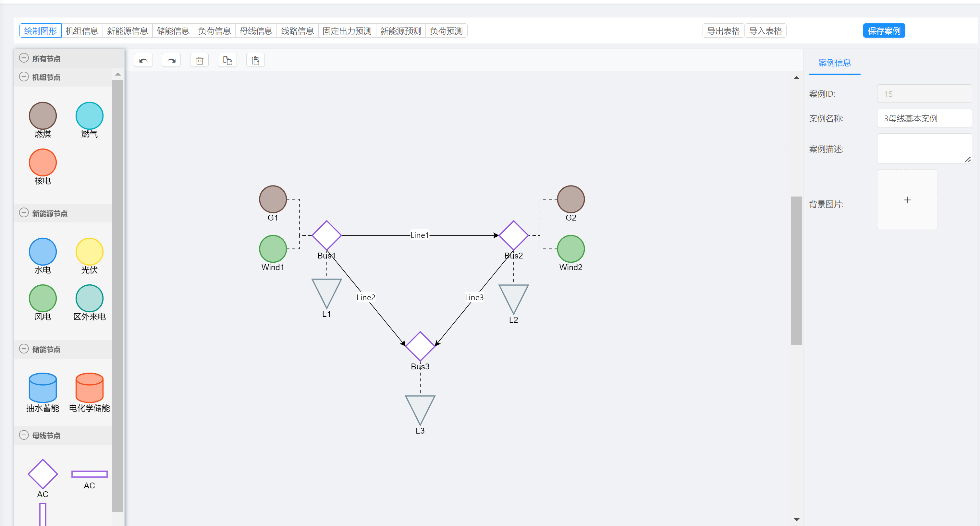980x526 pixels.
Task: Collapse the 新能源节点 section
Action: 24,213
